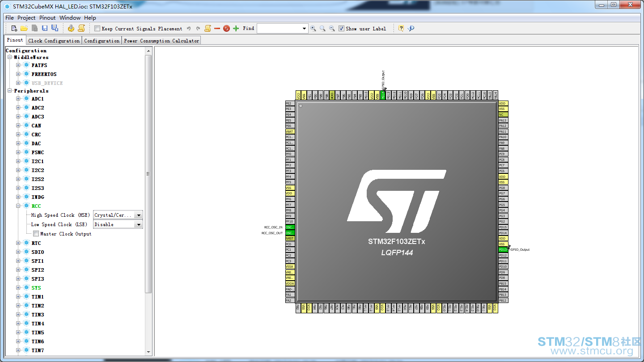Click scroll-up arrow of the peripherals tree

pos(149,51)
